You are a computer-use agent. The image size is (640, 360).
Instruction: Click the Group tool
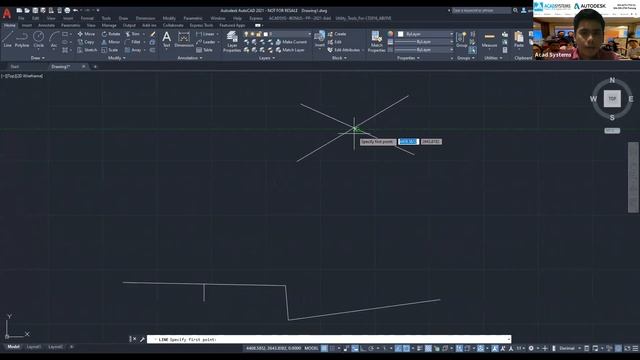pyautogui.click(x=462, y=40)
